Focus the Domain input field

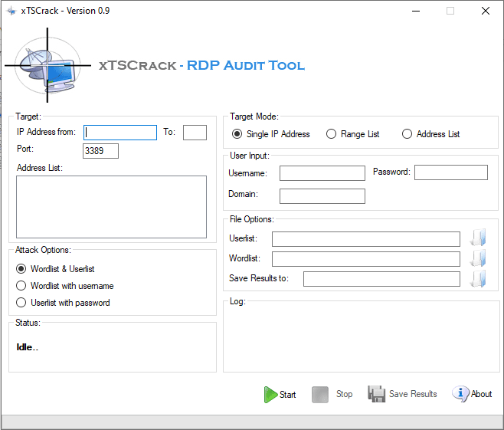pos(322,196)
